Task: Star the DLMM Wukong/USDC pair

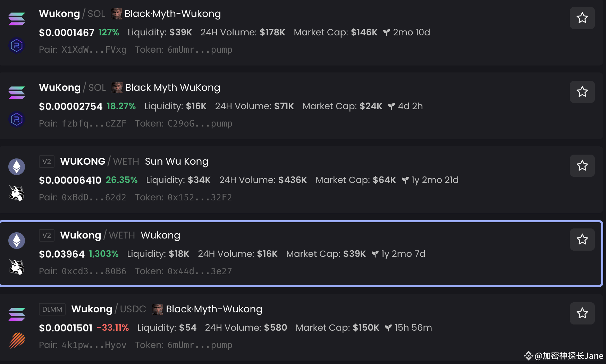Action: pos(582,313)
